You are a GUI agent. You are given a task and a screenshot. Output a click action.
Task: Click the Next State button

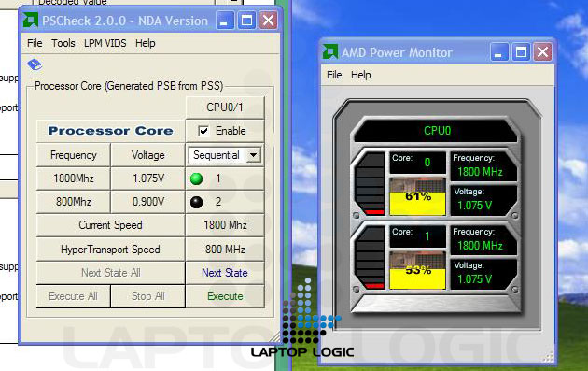225,273
